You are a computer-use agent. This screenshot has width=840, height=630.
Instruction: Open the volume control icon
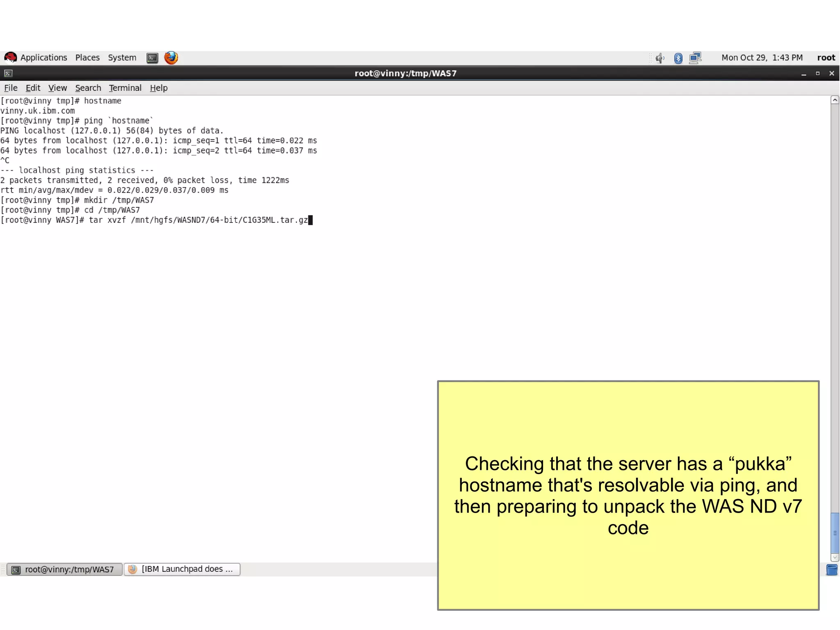coord(660,58)
